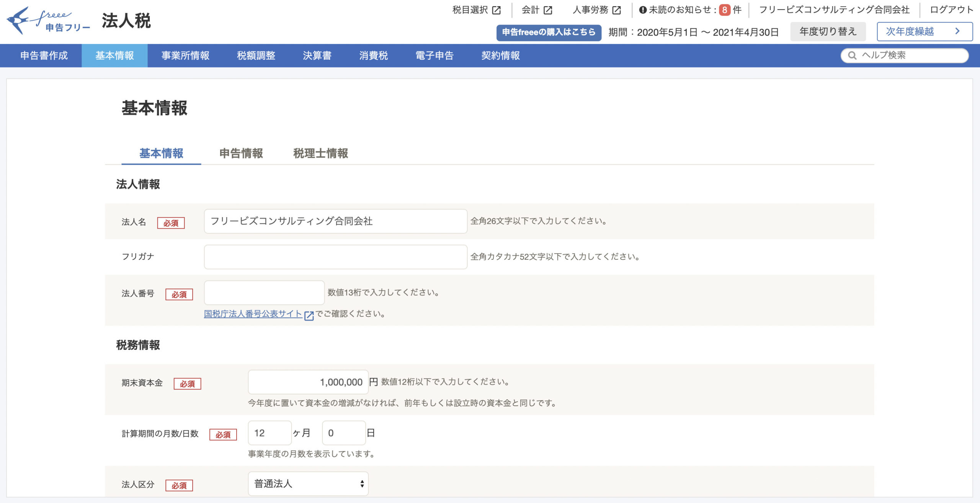This screenshot has width=980, height=503.
Task: Open the 消費税 menu item
Action: [374, 56]
